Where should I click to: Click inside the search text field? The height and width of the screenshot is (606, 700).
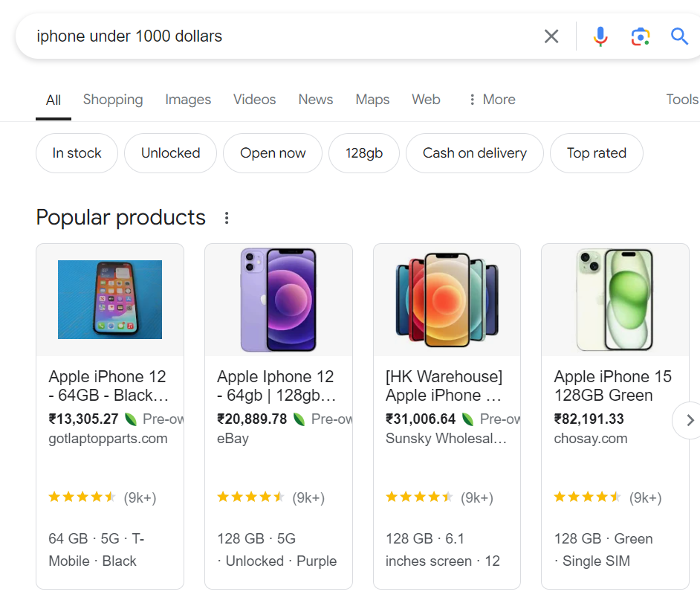tap(282, 36)
